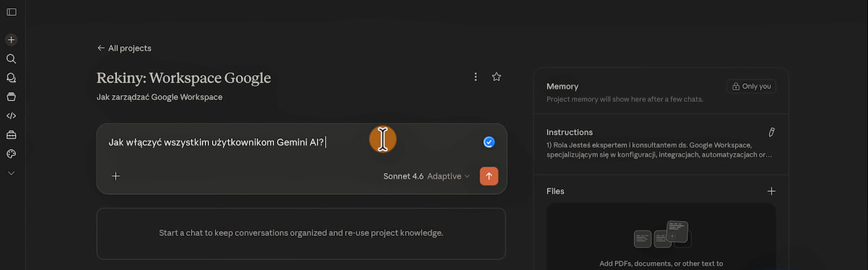This screenshot has width=868, height=270.
Task: Click the Jak zarządzać Google Workspace description
Action: tap(159, 97)
